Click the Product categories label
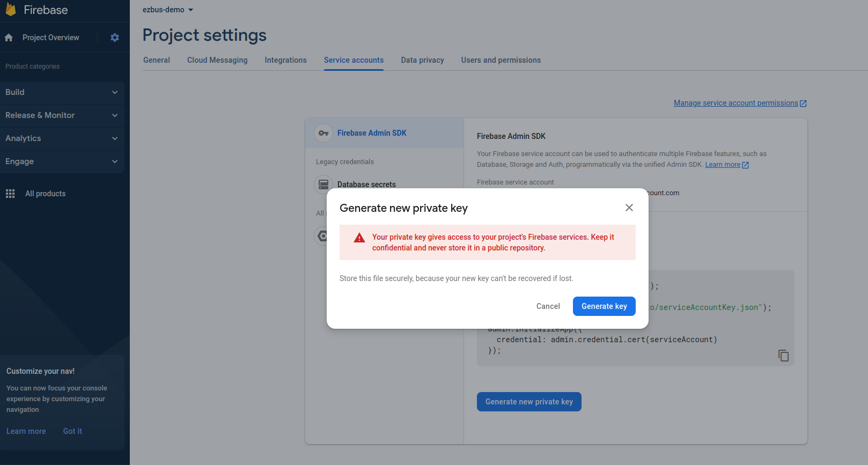 click(32, 67)
